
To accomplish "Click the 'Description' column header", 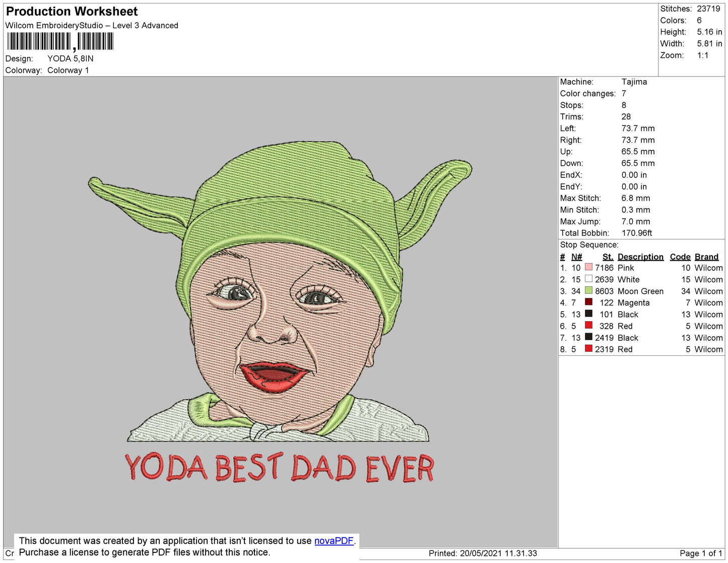I will tap(640, 257).
